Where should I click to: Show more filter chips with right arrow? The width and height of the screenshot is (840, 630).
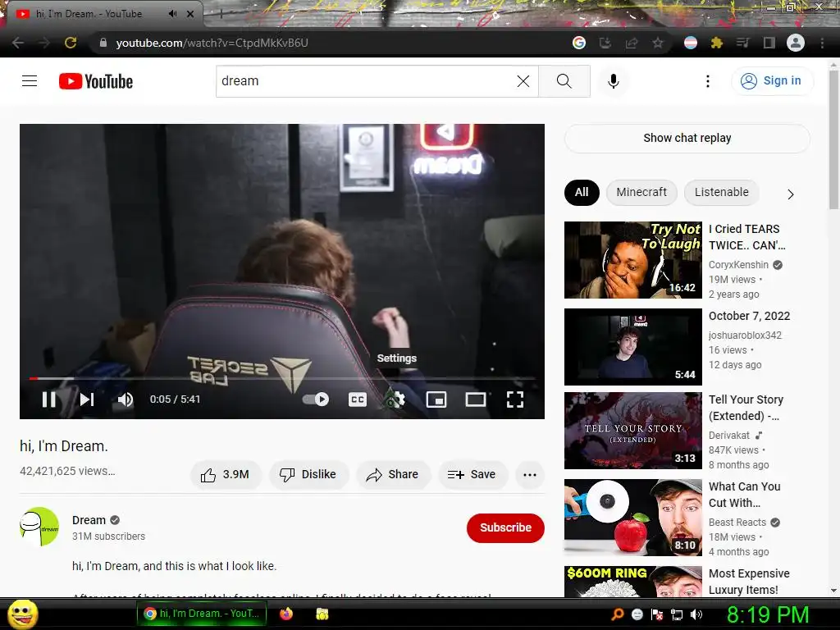pos(791,194)
